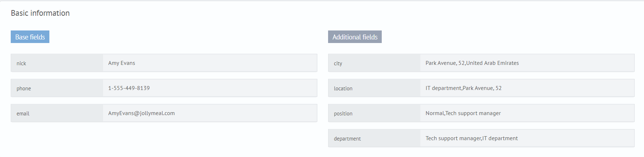Click the city field label
The width and height of the screenshot is (644, 157).
point(338,63)
